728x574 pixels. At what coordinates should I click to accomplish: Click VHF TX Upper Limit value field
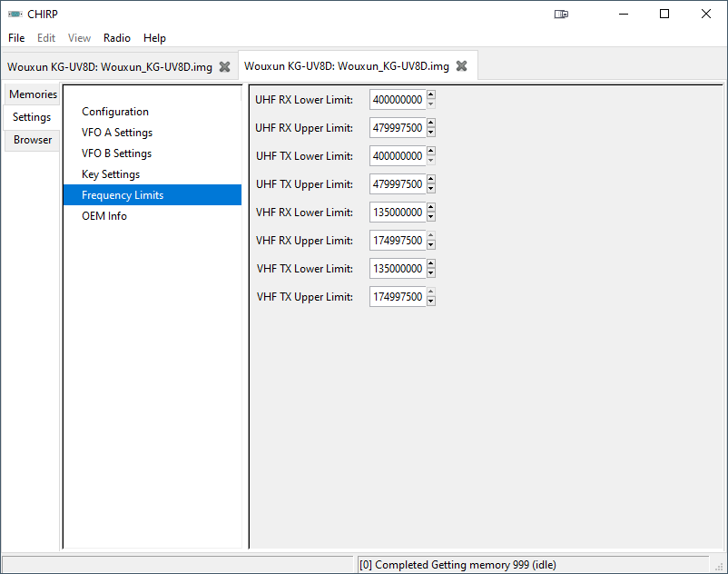pos(398,296)
